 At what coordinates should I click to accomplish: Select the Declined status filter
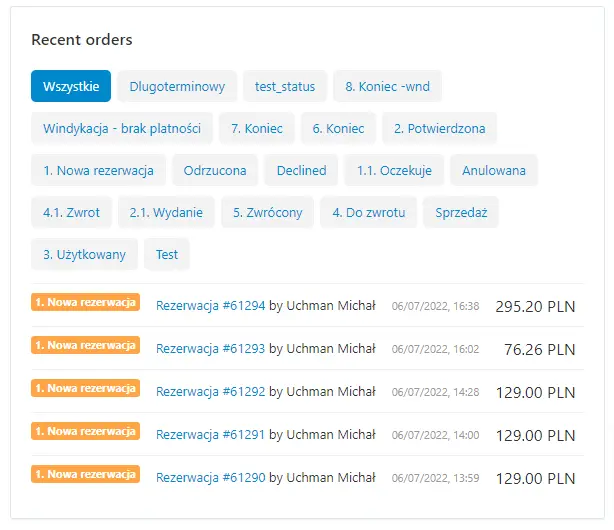tap(301, 170)
